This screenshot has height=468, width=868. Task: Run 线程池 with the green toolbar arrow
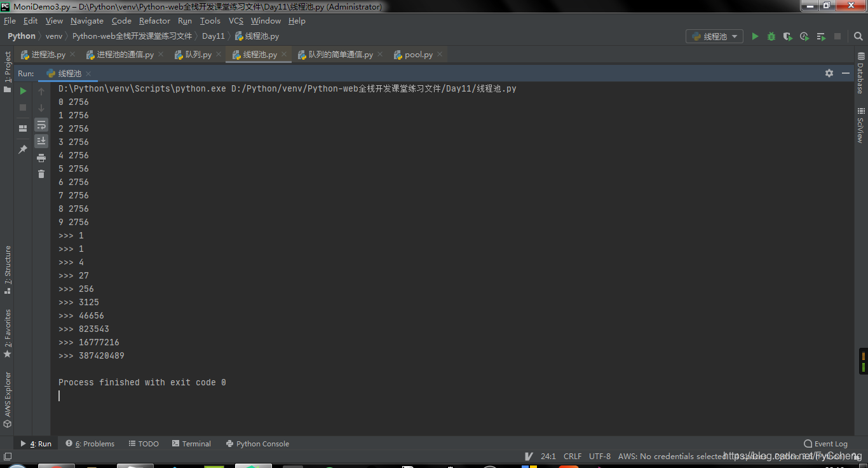point(755,36)
